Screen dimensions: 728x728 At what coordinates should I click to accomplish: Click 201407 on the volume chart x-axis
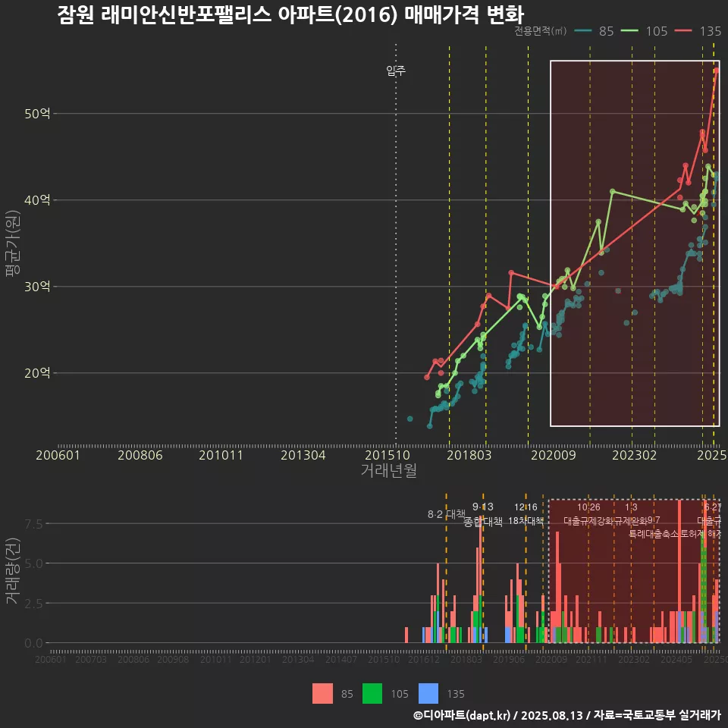341,659
